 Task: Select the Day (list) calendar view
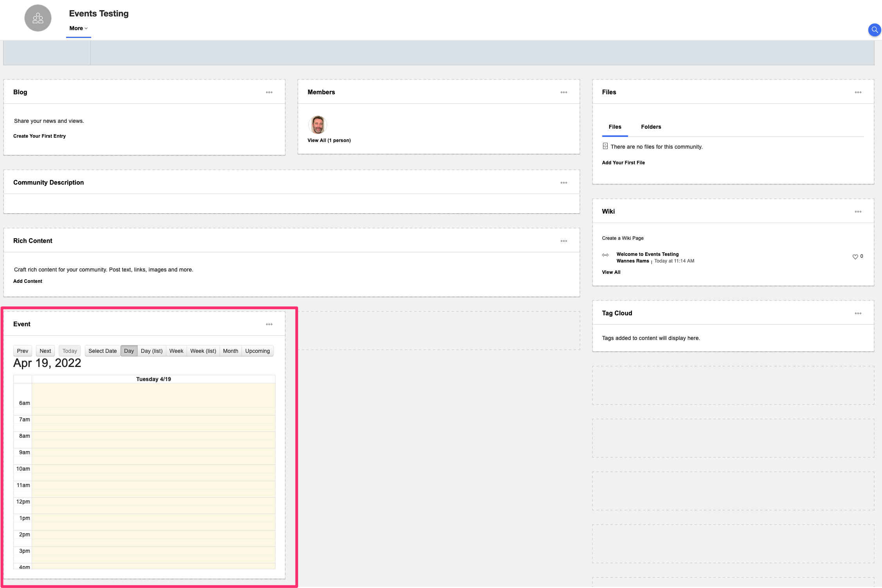click(x=152, y=351)
